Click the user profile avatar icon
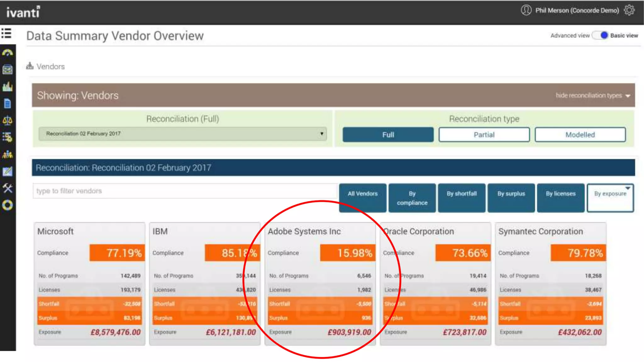644x362 pixels. (526, 10)
